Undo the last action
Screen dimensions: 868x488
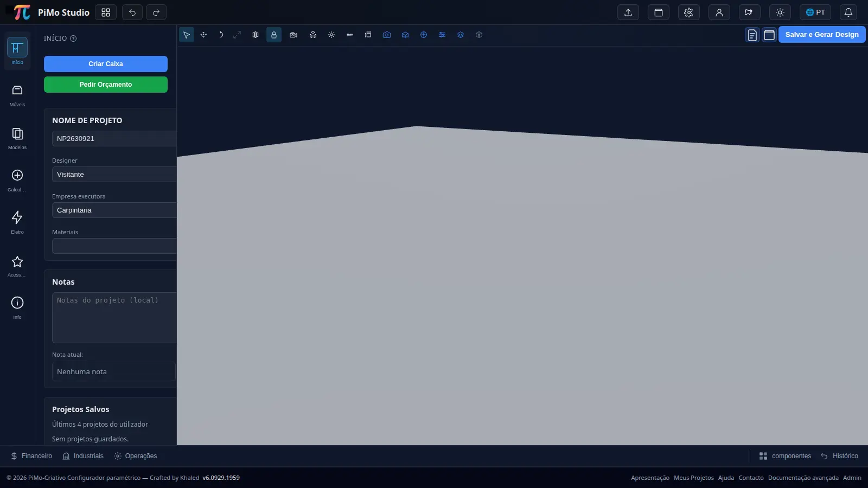click(132, 12)
